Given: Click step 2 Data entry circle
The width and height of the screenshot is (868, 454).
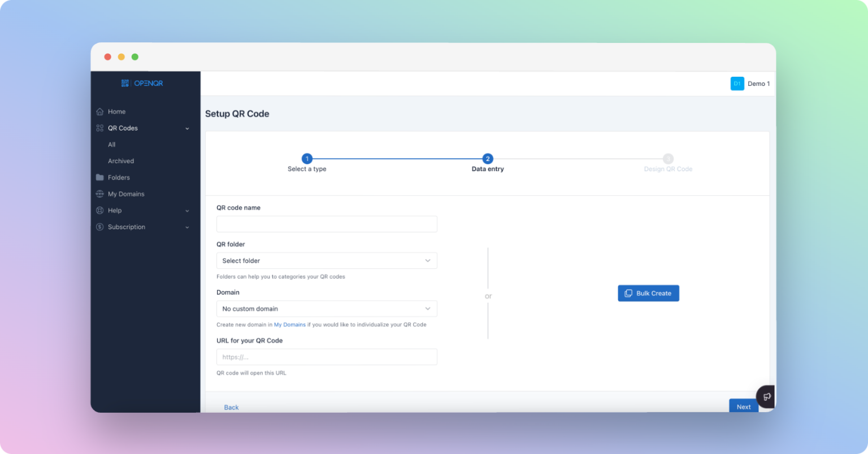Looking at the screenshot, I should (x=488, y=159).
